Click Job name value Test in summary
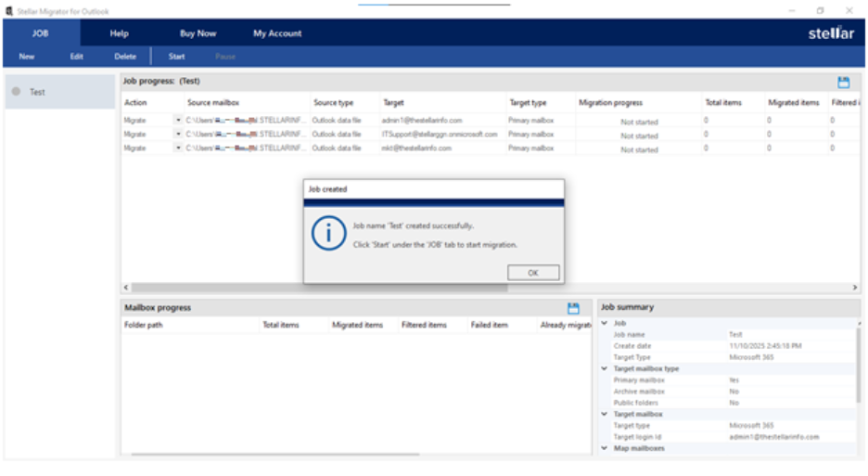Screen dimensions: 868x476 pyautogui.click(x=735, y=335)
